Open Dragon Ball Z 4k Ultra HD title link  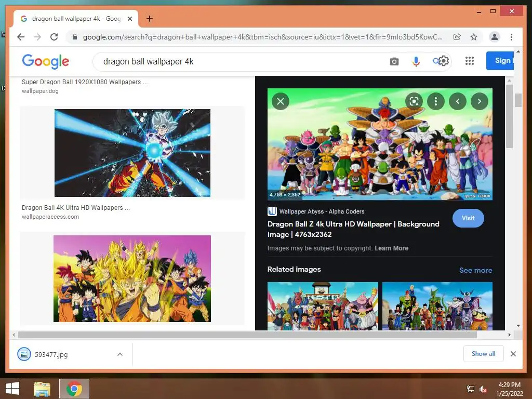[353, 229]
